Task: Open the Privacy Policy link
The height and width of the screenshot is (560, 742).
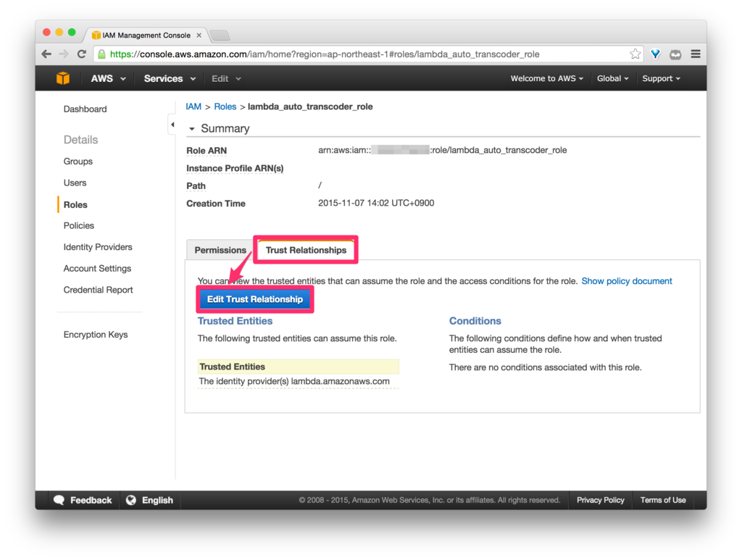Action: 600,500
